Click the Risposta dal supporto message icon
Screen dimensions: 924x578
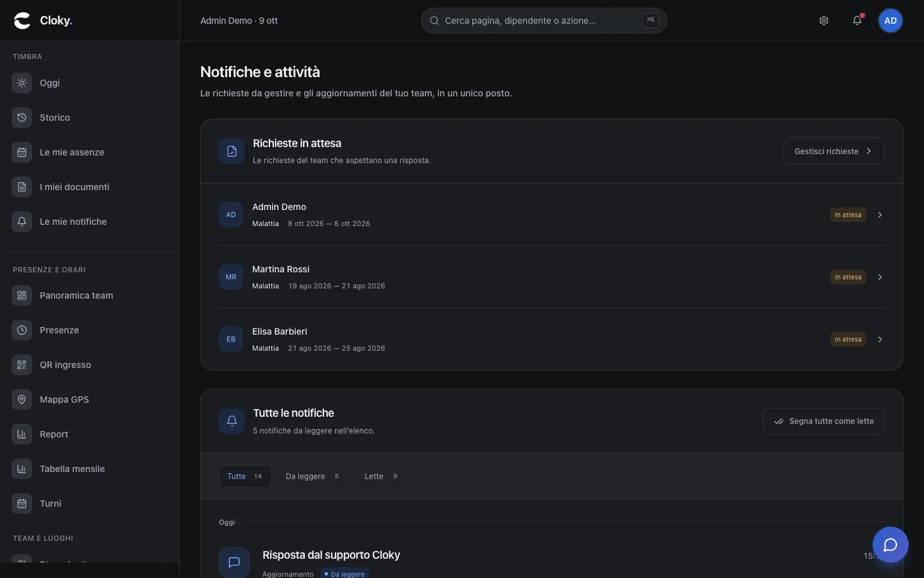234,562
